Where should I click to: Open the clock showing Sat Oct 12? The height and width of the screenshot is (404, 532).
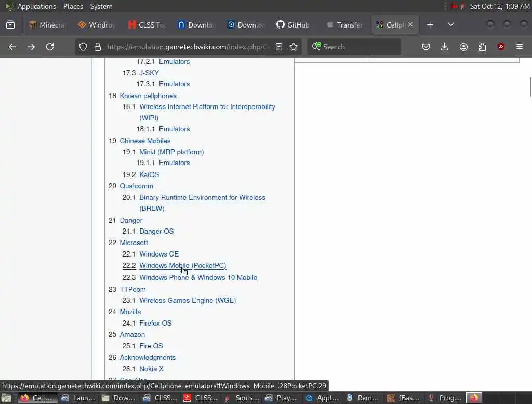[x=499, y=6]
